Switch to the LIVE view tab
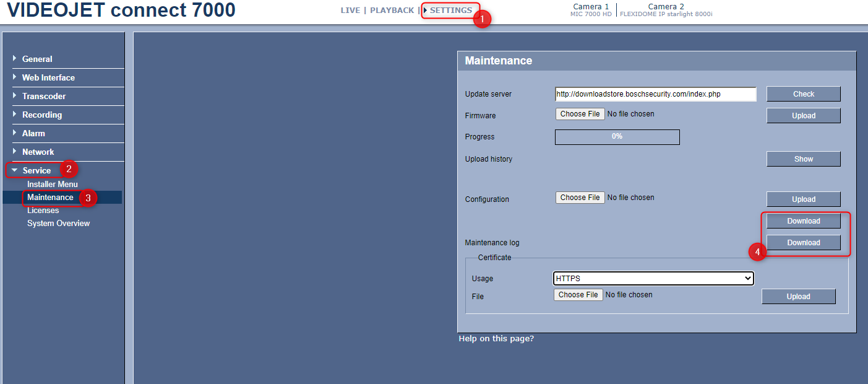Image resolution: width=868 pixels, height=384 pixels. [350, 11]
